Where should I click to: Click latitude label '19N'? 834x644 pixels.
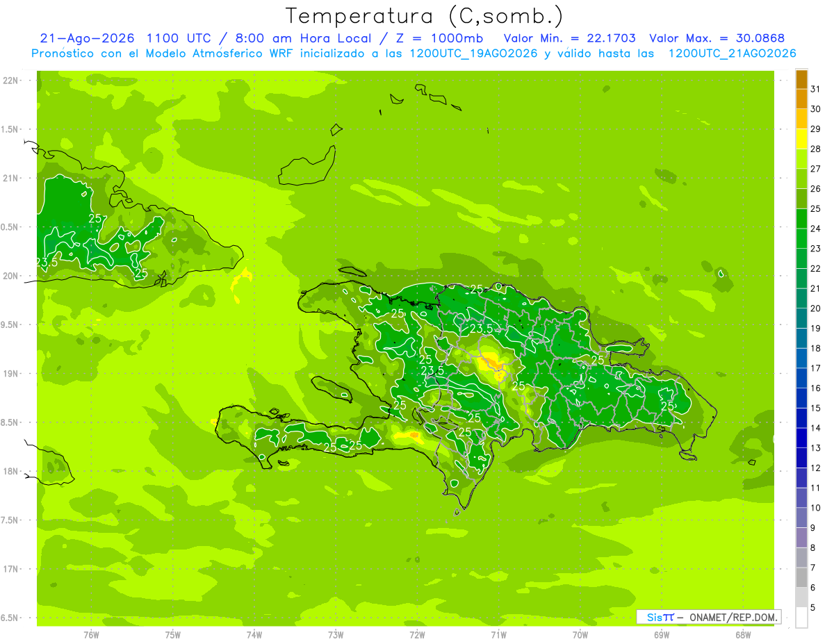point(11,374)
